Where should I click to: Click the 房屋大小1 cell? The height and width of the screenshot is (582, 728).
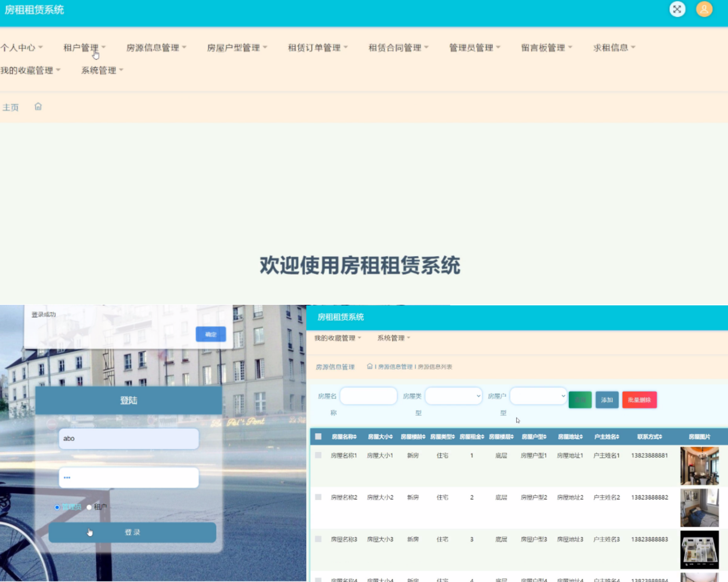380,455
